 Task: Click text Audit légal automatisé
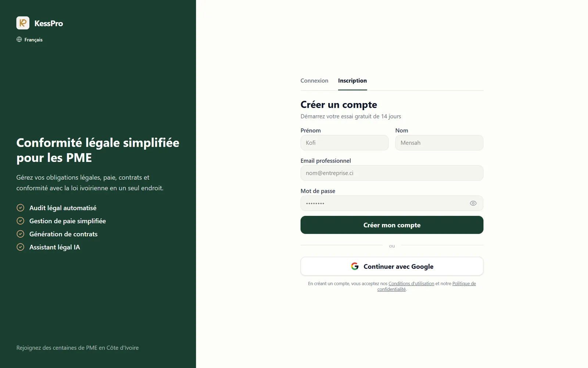point(63,208)
